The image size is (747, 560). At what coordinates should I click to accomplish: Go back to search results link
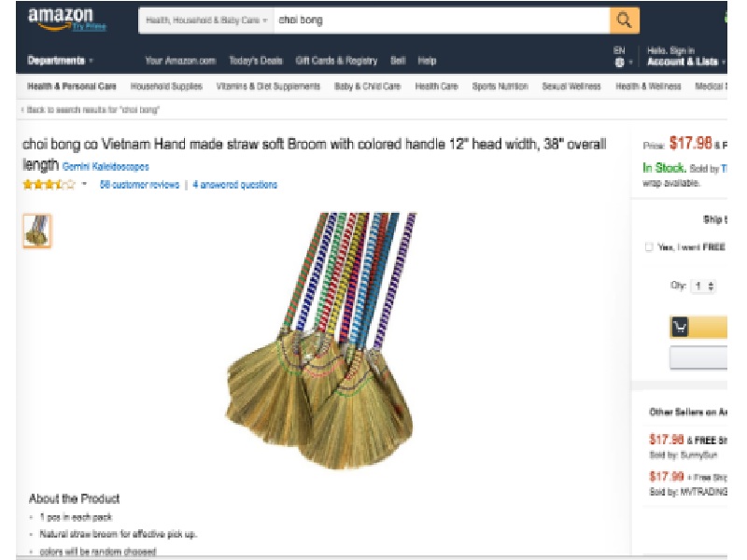click(x=91, y=110)
